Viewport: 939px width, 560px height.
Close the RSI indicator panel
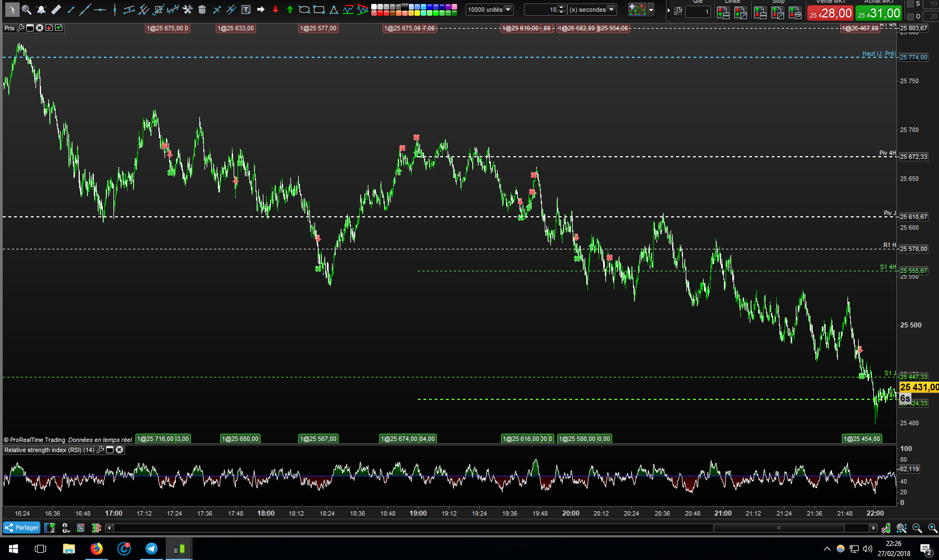tap(120, 450)
